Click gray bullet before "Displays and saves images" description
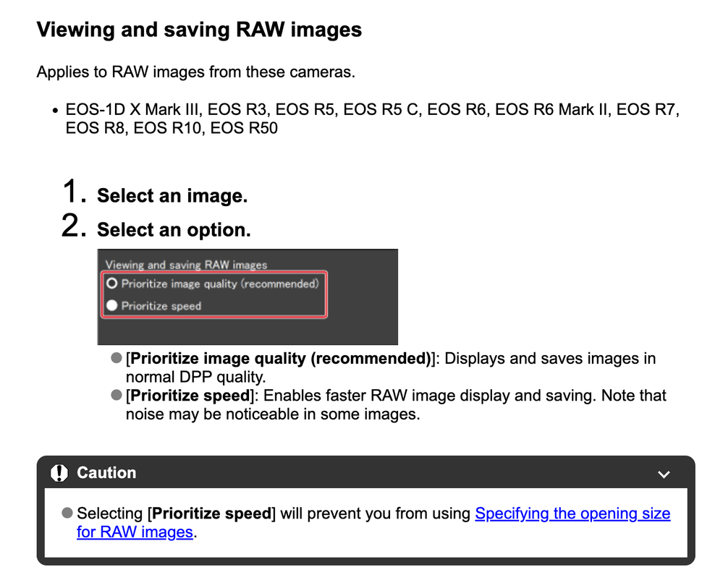 (117, 359)
